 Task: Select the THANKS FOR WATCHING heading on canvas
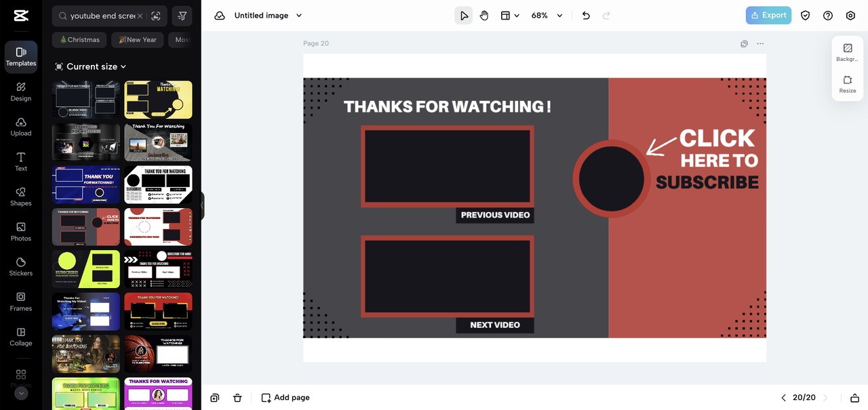pyautogui.click(x=448, y=106)
